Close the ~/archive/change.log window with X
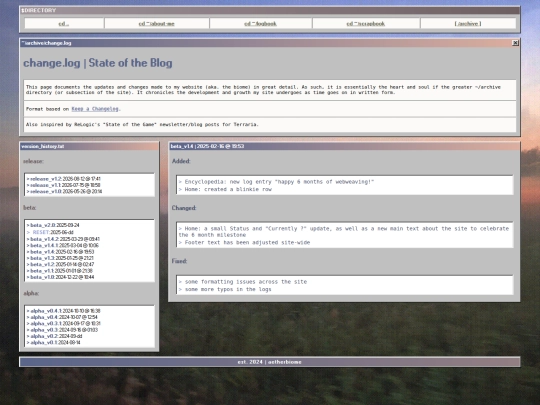Image resolution: width=540 pixels, height=405 pixels. (x=515, y=43)
